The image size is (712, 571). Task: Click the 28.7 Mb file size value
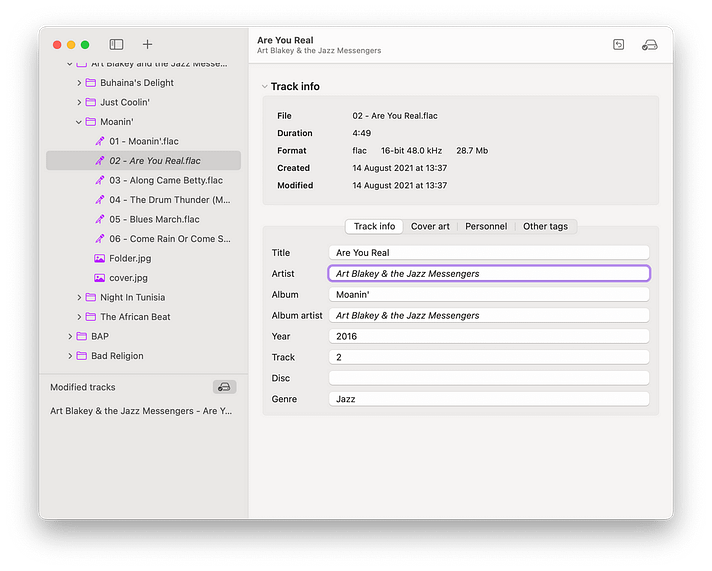point(472,150)
